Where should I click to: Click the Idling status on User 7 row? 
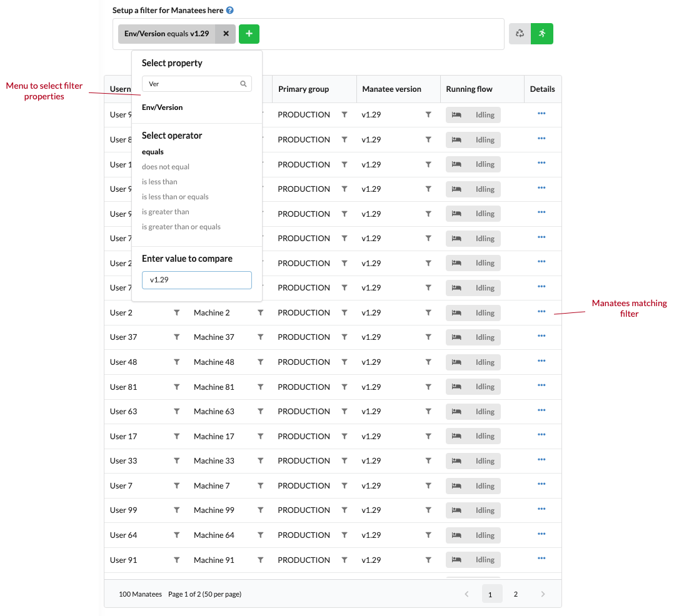coord(473,486)
